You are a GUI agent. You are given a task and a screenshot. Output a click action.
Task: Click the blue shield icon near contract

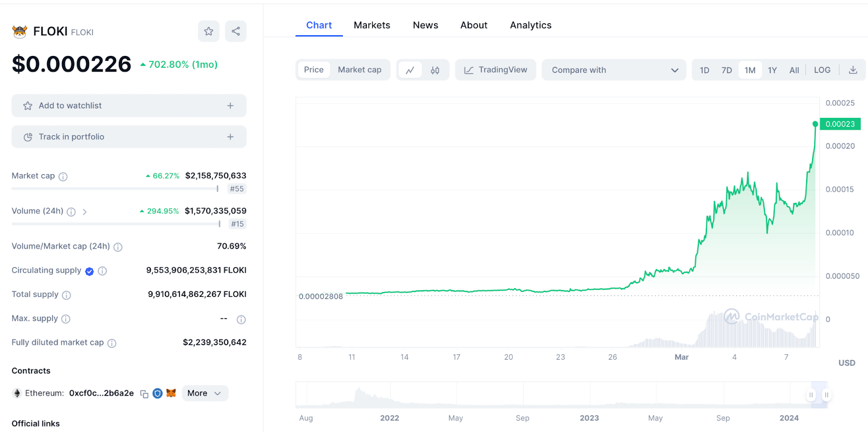[157, 393]
